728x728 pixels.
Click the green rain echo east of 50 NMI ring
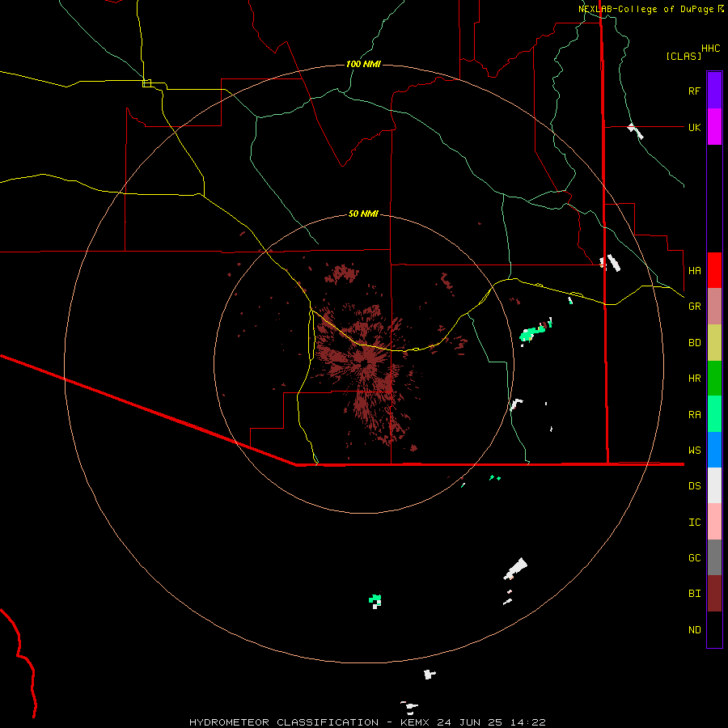pos(532,333)
